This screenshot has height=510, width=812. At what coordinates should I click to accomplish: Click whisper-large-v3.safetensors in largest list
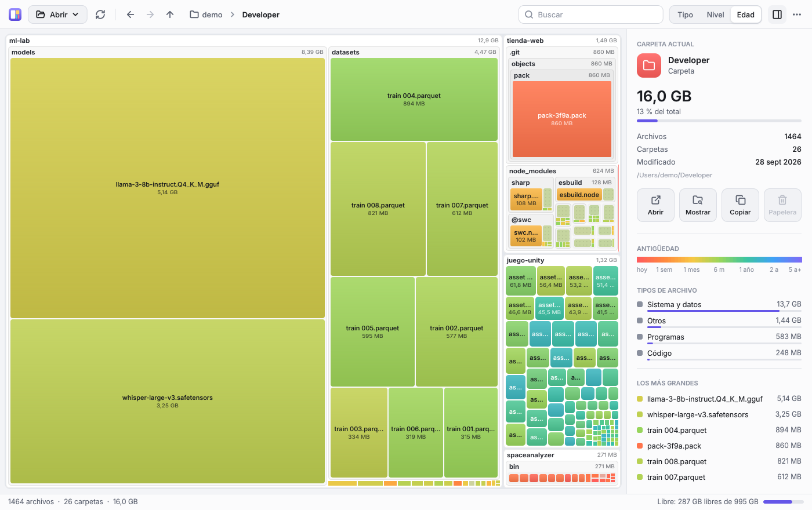click(719, 414)
